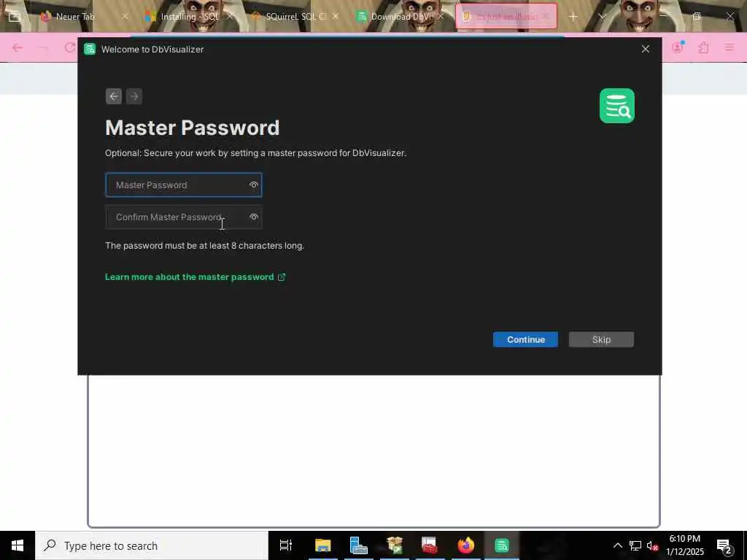Go back with wizard left arrow
The height and width of the screenshot is (560, 747).
[x=113, y=96]
